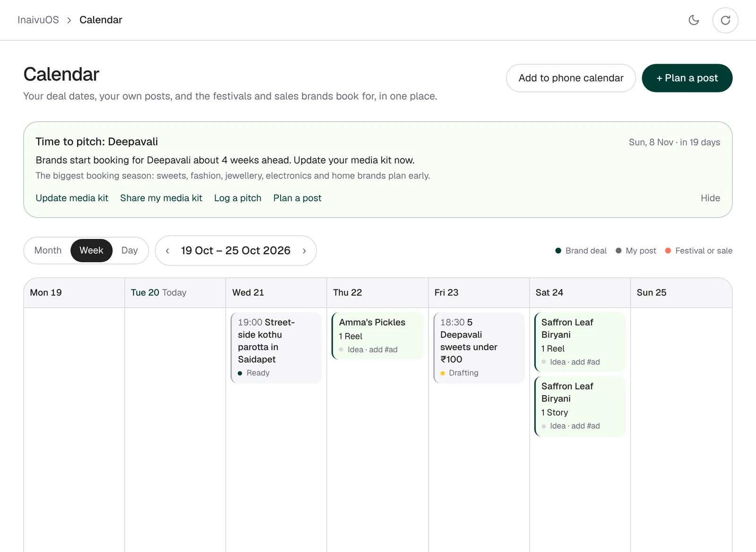756x552 pixels.
Task: Switch to Month view
Action: 48,250
